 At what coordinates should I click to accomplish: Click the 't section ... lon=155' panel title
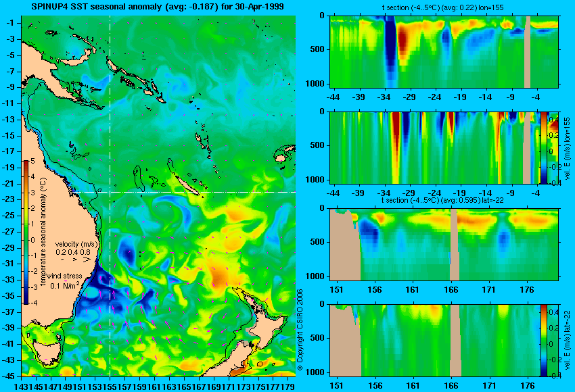[x=444, y=7]
